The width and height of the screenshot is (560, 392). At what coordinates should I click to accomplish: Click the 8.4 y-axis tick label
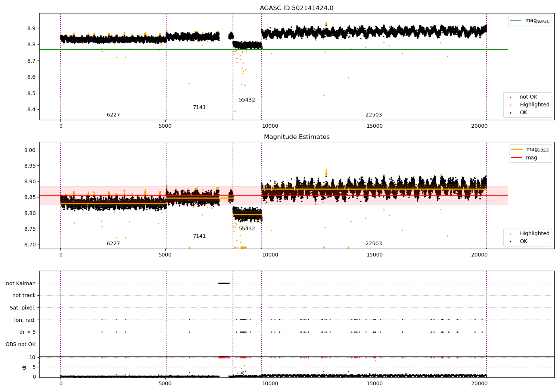[x=31, y=110]
